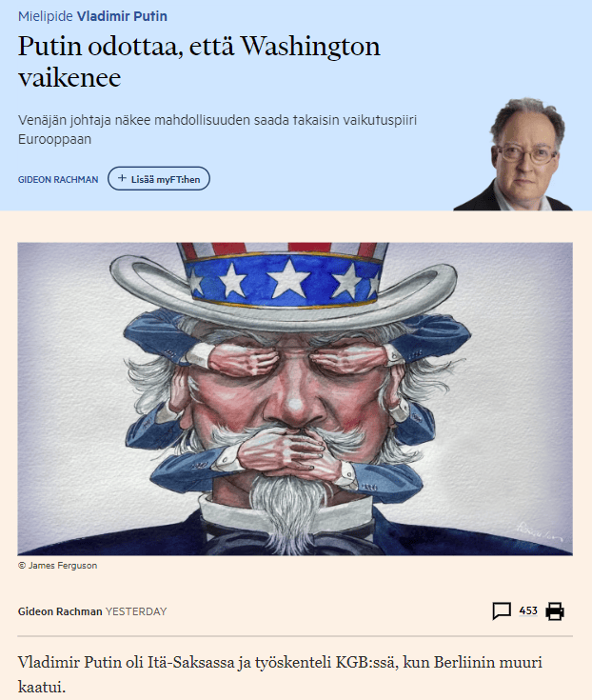Open the Vladimir Putin topic link
592x700 pixels.
122,16
